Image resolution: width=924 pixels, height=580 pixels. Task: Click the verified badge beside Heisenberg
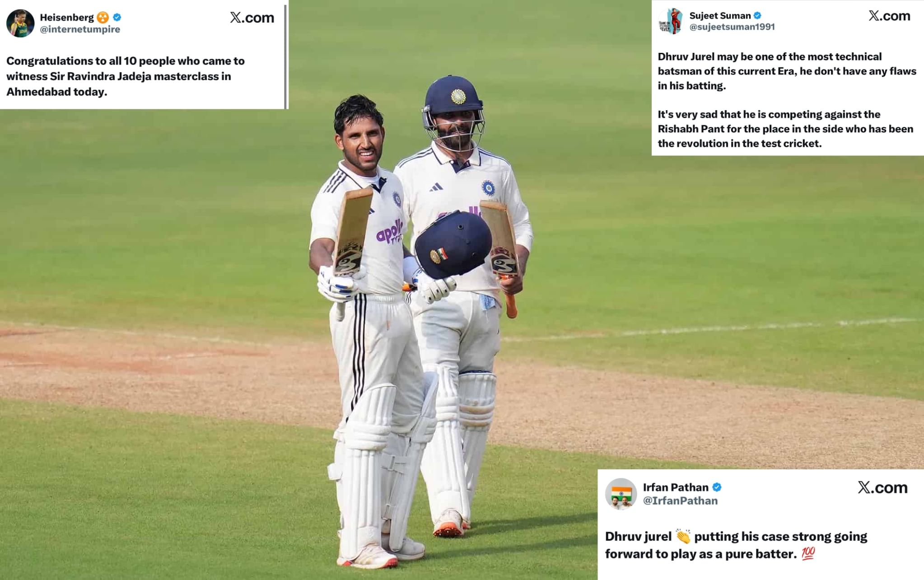[x=117, y=17]
